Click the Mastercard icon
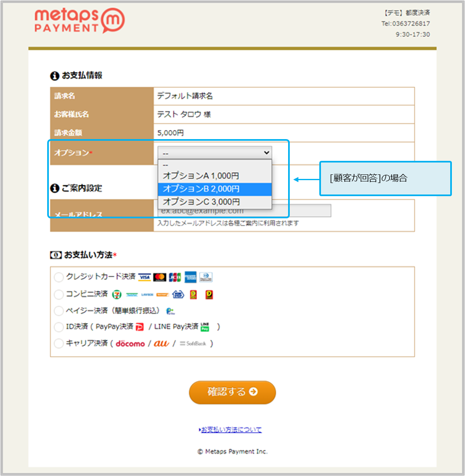 coord(160,277)
